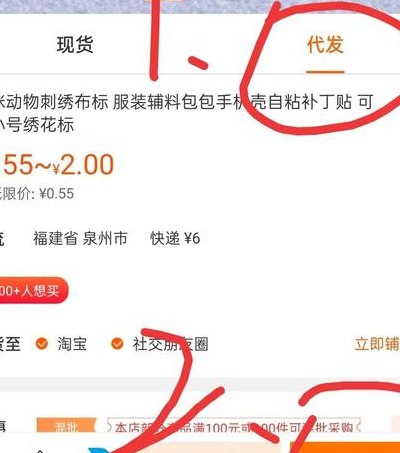Tap the solid orange bottom action button

pos(345,448)
